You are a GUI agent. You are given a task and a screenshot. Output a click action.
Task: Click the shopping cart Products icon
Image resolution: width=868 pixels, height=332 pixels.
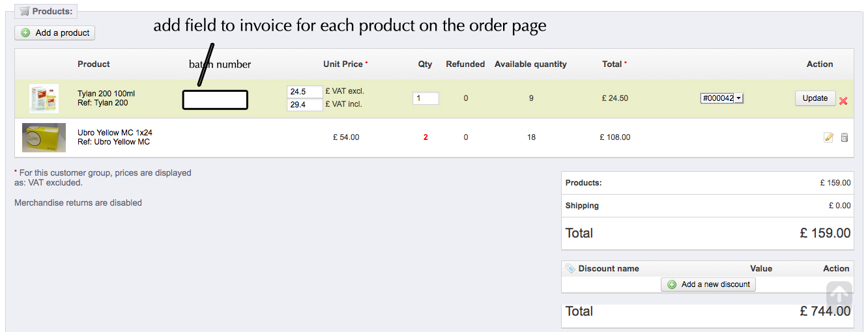24,11
